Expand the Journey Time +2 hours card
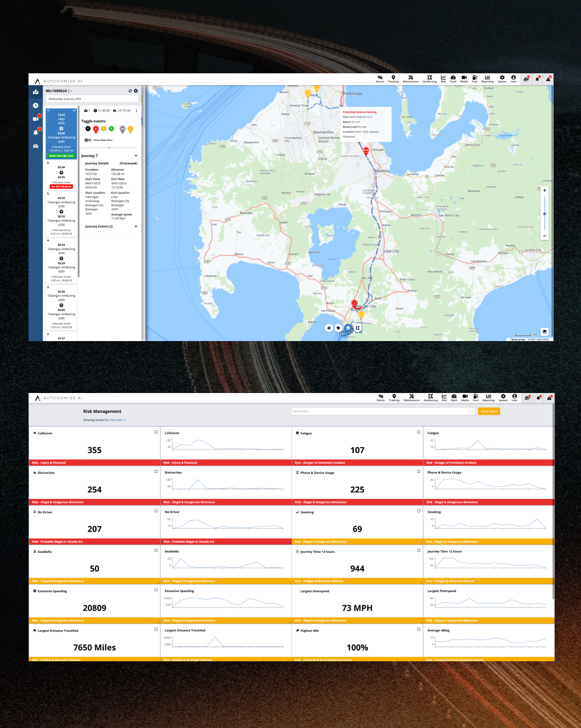 pyautogui.click(x=419, y=550)
